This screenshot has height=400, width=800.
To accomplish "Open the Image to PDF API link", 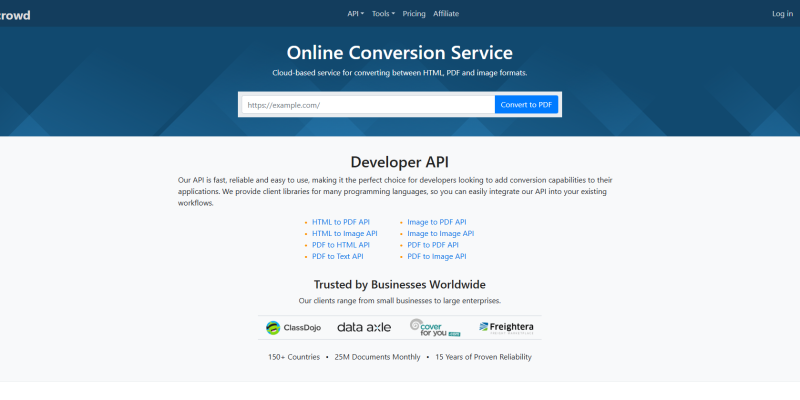I will pos(436,222).
